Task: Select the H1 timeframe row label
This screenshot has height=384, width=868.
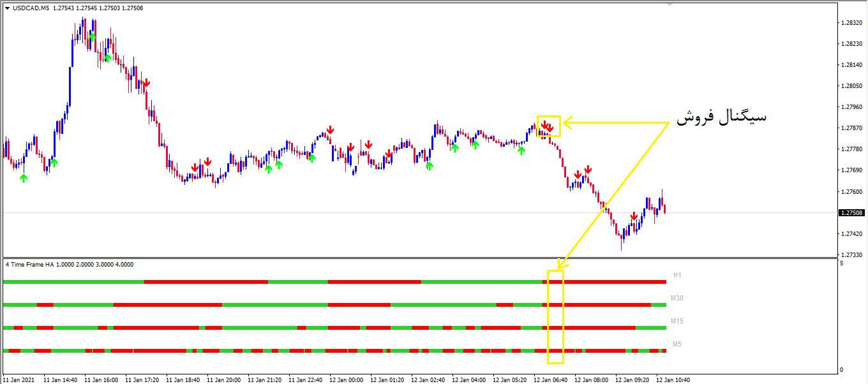Action: (677, 275)
